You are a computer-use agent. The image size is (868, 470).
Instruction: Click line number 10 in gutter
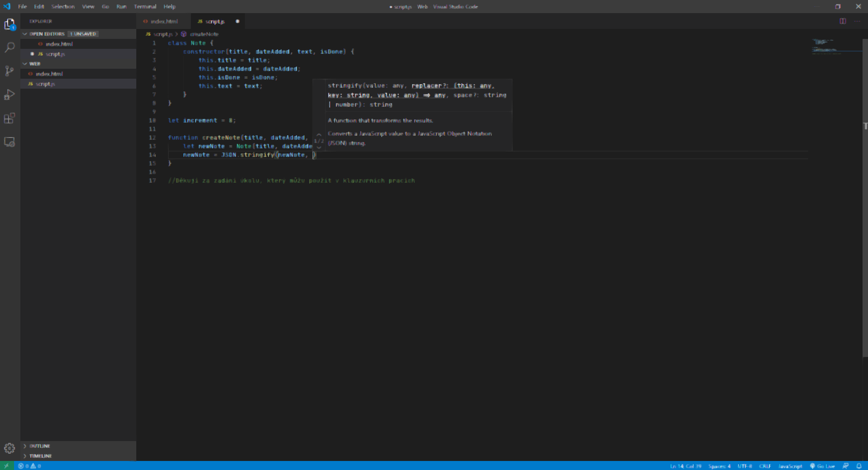[152, 120]
